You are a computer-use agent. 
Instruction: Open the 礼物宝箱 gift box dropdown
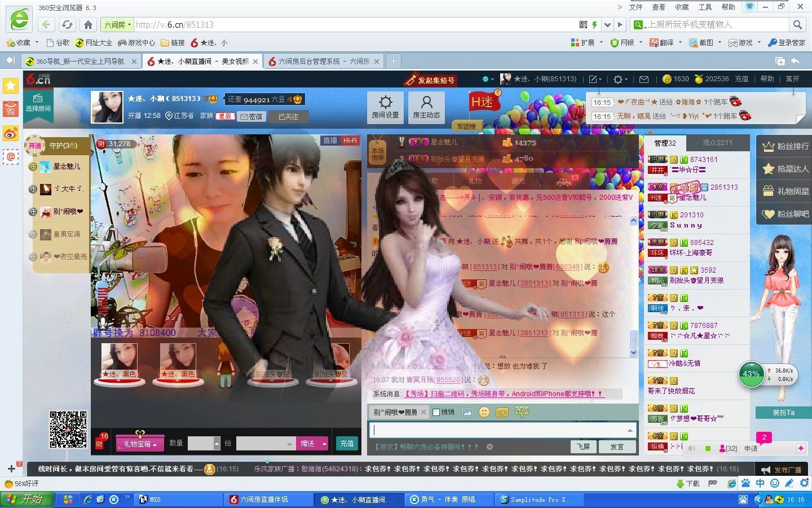pyautogui.click(x=140, y=444)
